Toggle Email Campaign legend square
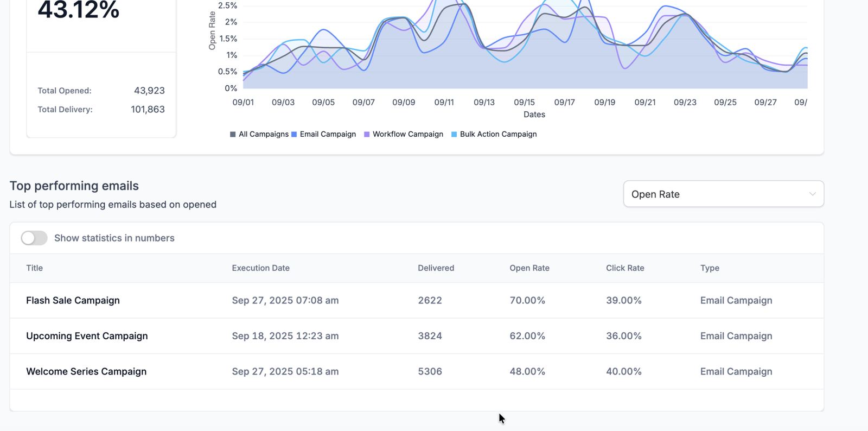This screenshot has height=431, width=868. point(294,135)
